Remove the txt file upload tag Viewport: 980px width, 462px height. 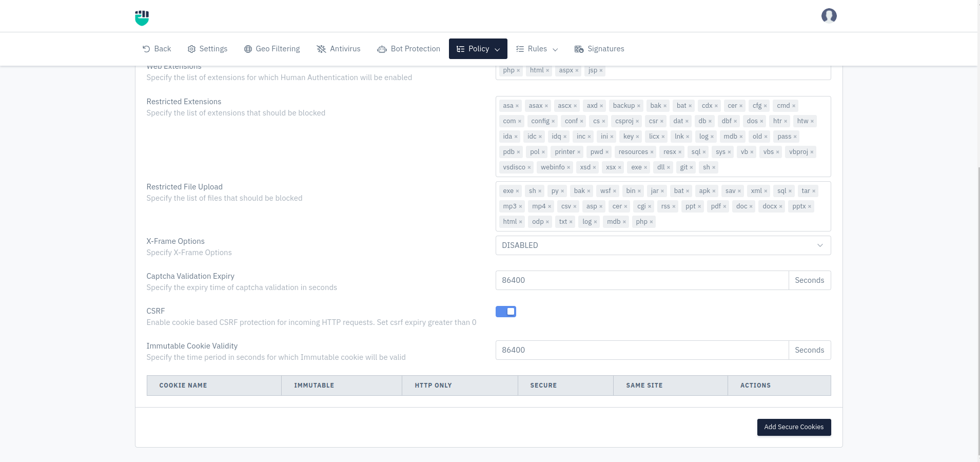(571, 222)
